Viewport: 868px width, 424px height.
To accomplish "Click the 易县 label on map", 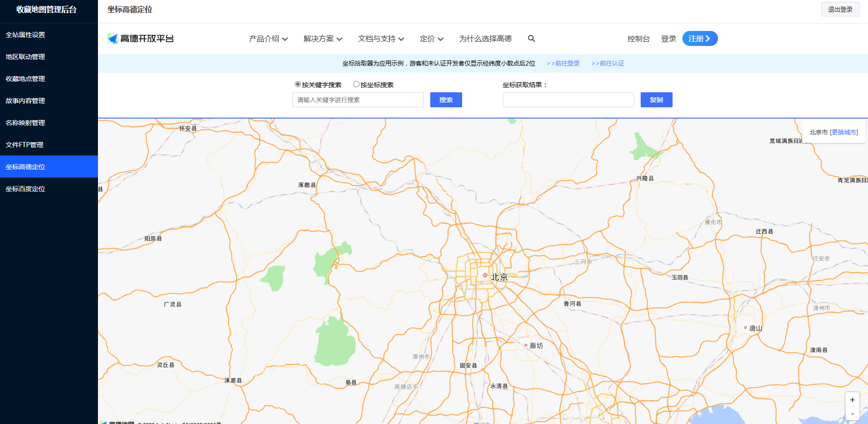I will [351, 382].
